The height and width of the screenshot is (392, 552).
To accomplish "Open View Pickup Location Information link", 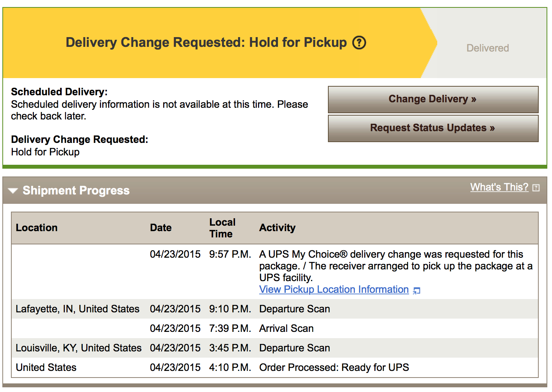I will tap(334, 289).
